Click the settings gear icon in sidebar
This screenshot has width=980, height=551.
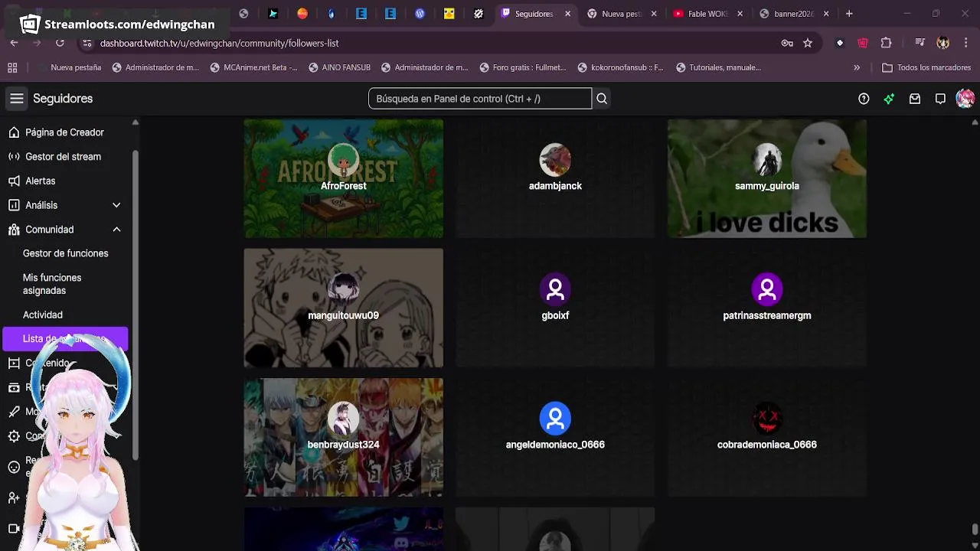coord(14,436)
